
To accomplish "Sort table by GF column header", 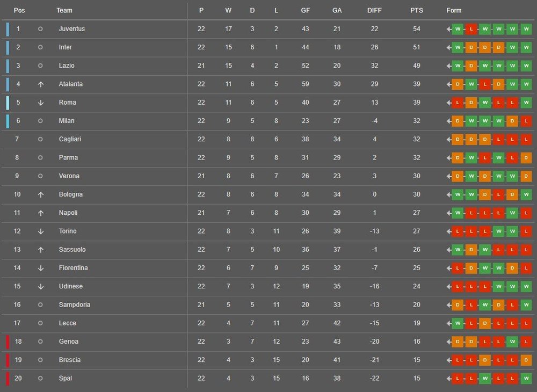I will coord(305,11).
